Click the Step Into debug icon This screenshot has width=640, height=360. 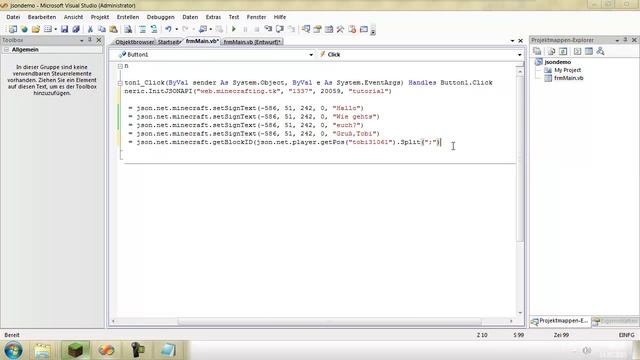(x=268, y=29)
